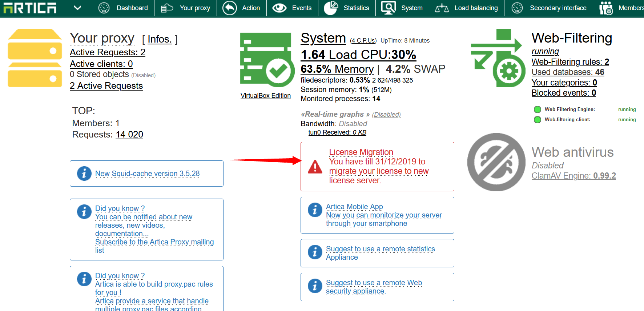Expand the chevron dropdown beside the logo
This screenshot has width=644, height=311.
point(78,8)
